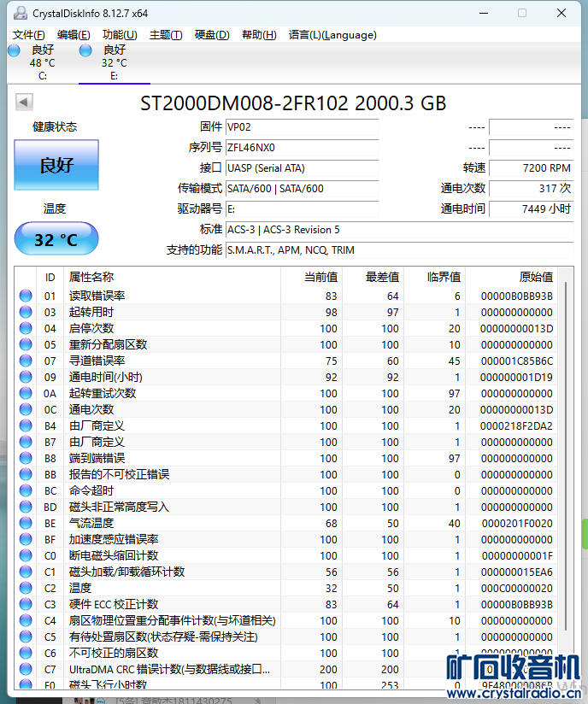This screenshot has width=588, height=704.
Task: Select raw value 0000218F2DA2 in row B4
Action: [516, 425]
